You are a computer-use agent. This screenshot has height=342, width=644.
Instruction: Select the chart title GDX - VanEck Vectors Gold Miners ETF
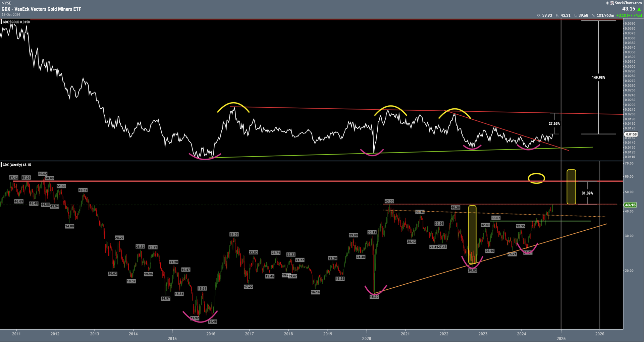pyautogui.click(x=41, y=9)
